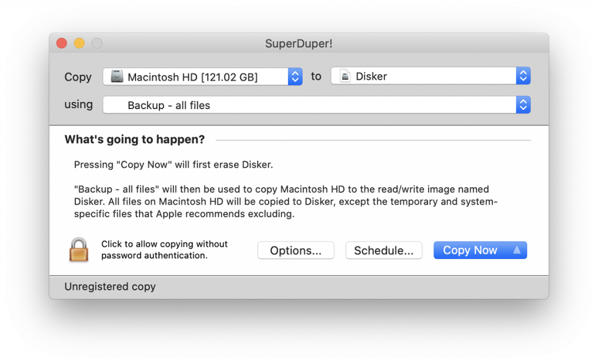Screen dimensions: 598x364
Task: Close the SuperDuper! window with red button
Action: 61,44
